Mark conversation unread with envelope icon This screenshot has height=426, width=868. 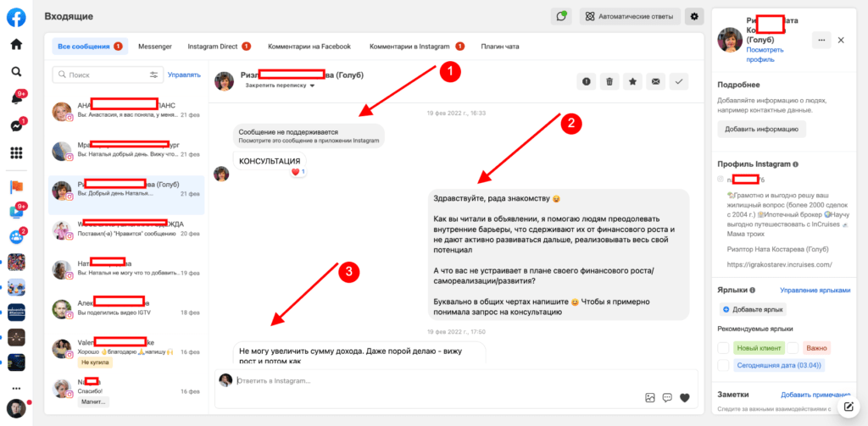[x=655, y=82]
